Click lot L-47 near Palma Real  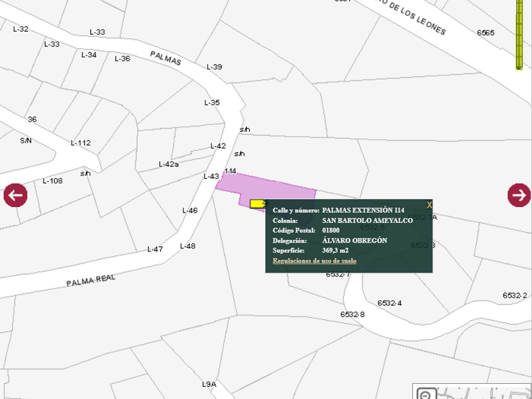coord(155,250)
